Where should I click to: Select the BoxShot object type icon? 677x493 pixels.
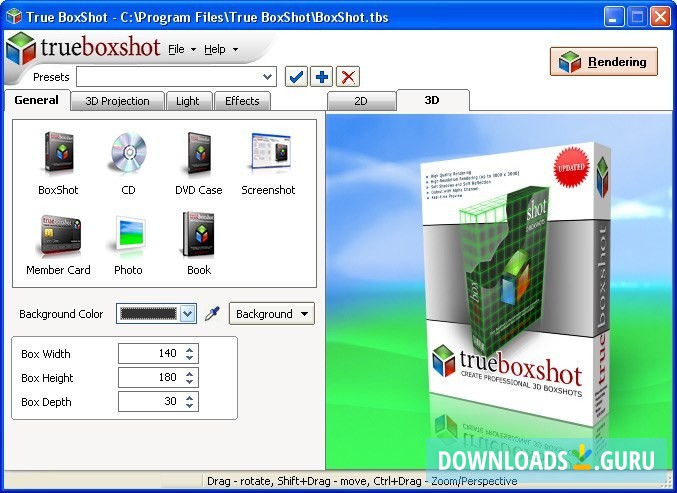click(x=58, y=152)
